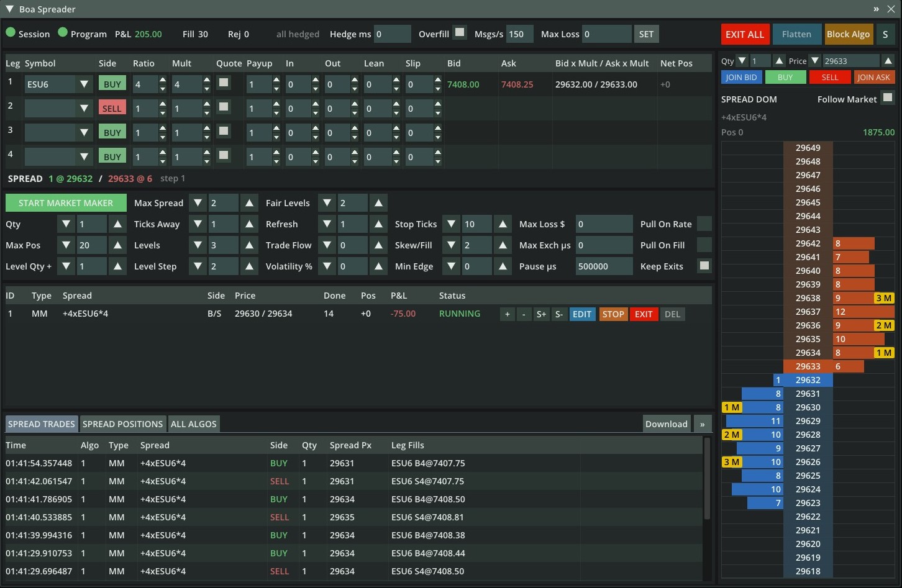Viewport: 902px width, 588px height.
Task: Toggle the leg 1 BUY side button
Action: pyautogui.click(x=112, y=84)
